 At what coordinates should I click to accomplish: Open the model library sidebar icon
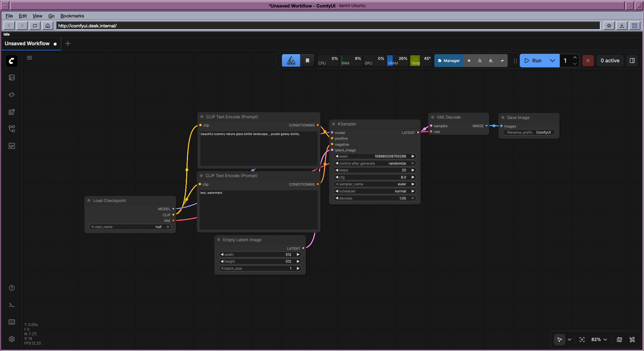coord(12,112)
